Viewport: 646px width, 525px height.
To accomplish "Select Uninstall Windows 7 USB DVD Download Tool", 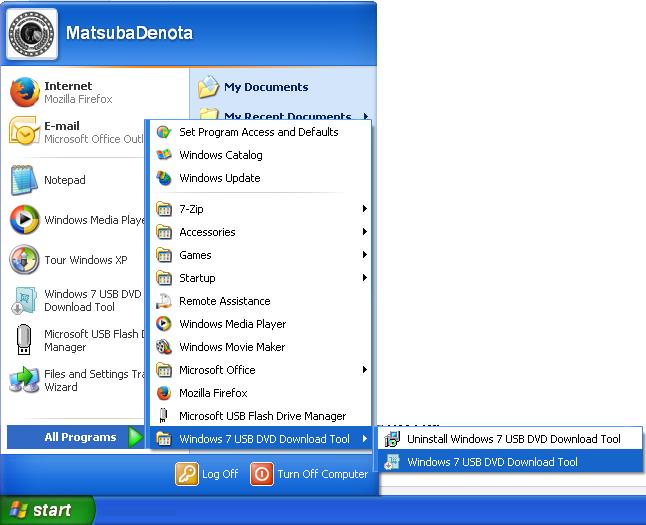I will pos(510,439).
